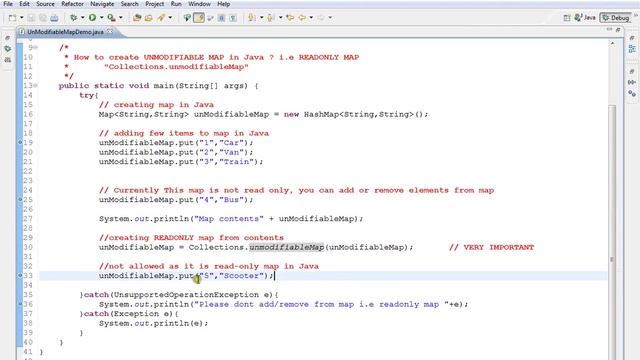This screenshot has height=360, width=640.
Task: Click the annotation speech-bubble toolbar icon
Action: coord(187,18)
